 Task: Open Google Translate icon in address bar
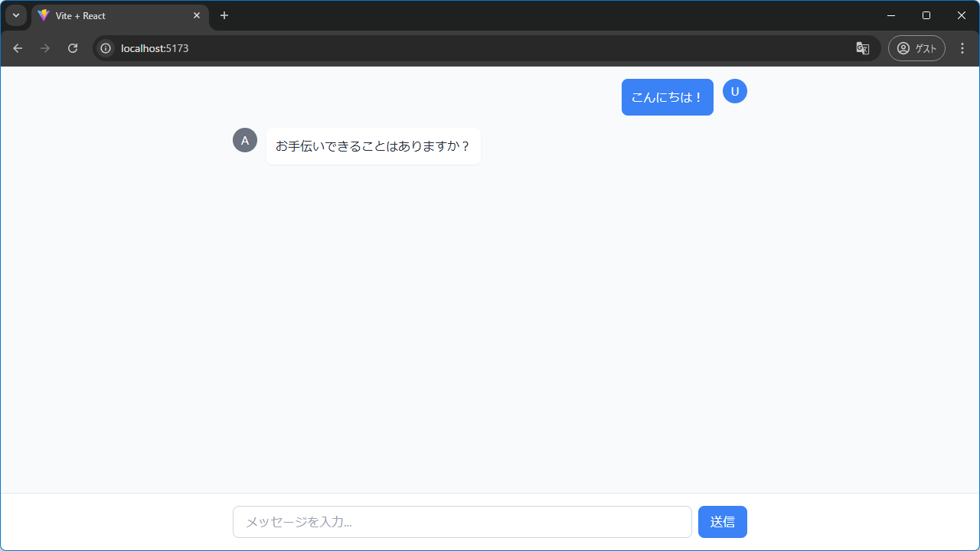click(863, 48)
